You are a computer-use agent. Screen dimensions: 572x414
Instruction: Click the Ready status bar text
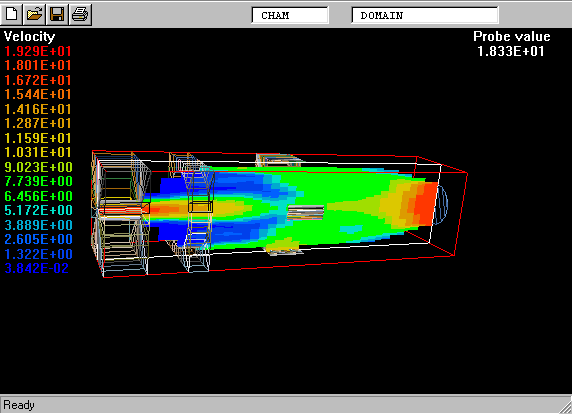click(19, 405)
